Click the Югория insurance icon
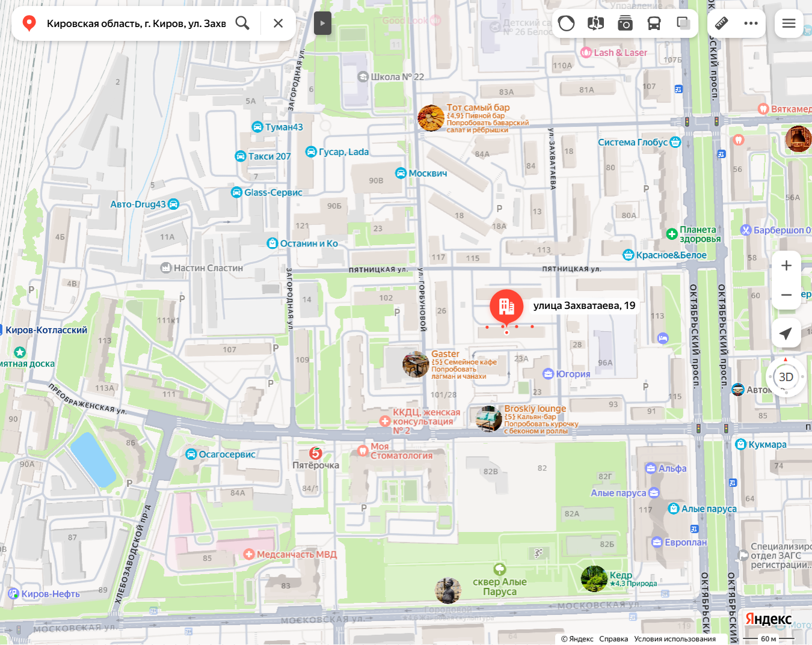The width and height of the screenshot is (812, 645). point(548,374)
